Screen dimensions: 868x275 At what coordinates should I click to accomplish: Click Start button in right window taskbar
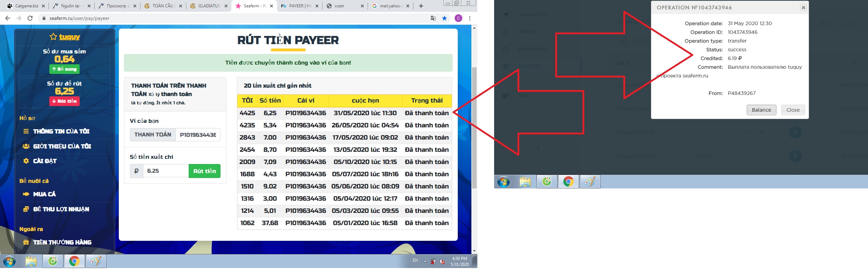pyautogui.click(x=504, y=181)
